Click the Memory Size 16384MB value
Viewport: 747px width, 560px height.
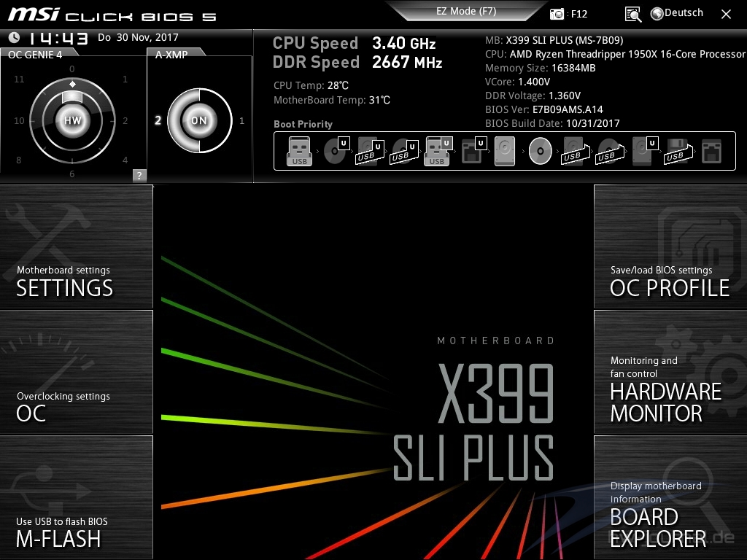(573, 68)
